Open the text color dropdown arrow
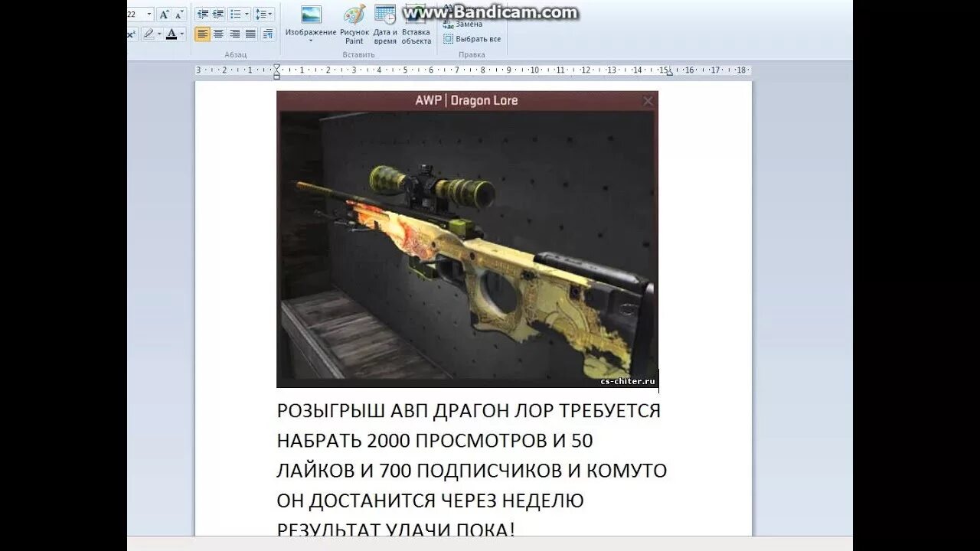Screen dimensions: 980x551 182,34
